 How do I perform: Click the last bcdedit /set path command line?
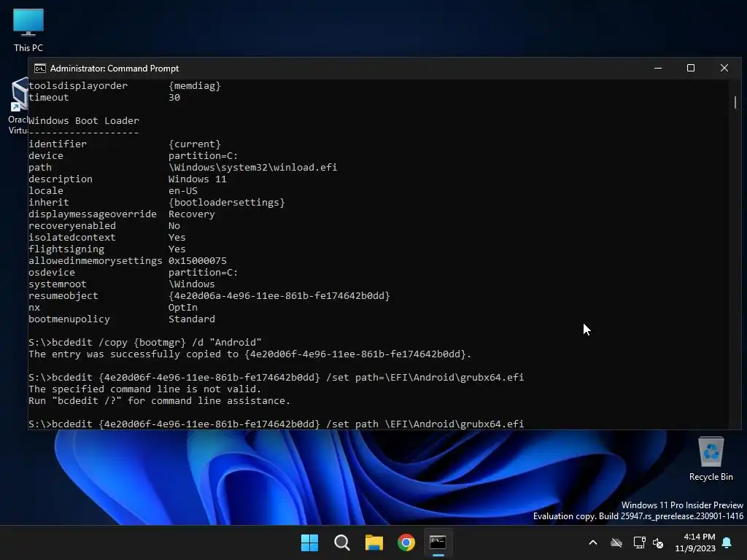click(x=276, y=424)
